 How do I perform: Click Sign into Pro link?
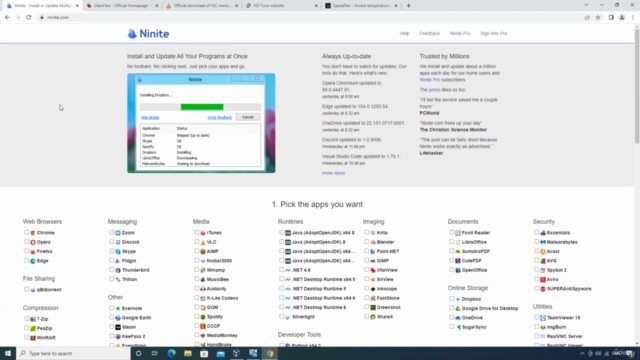coord(493,33)
